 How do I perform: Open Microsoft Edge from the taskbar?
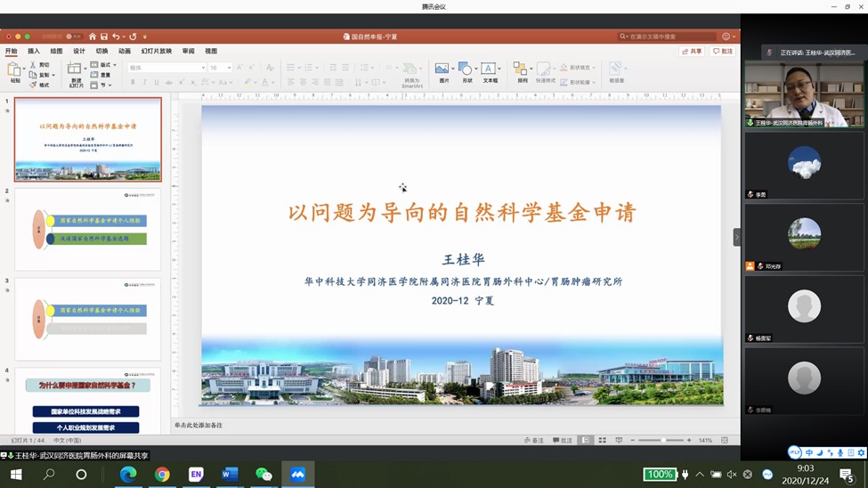click(x=128, y=475)
